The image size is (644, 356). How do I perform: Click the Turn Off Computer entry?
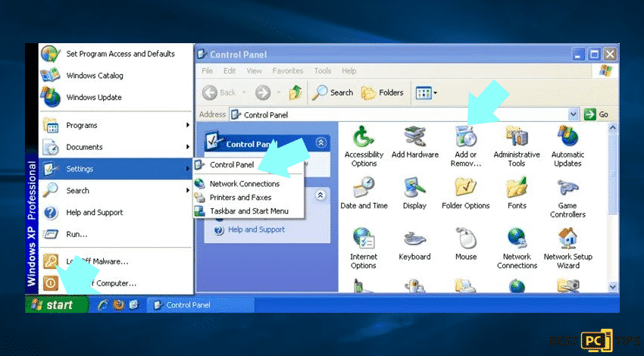(x=116, y=283)
